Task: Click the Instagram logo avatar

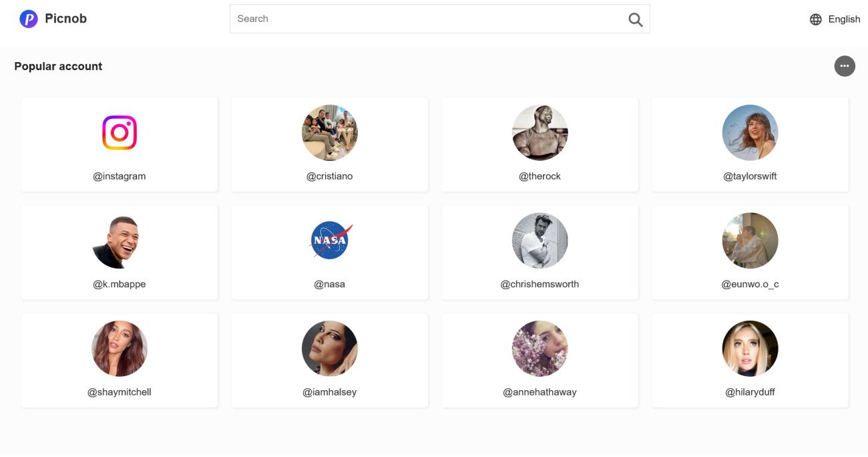Action: (120, 132)
